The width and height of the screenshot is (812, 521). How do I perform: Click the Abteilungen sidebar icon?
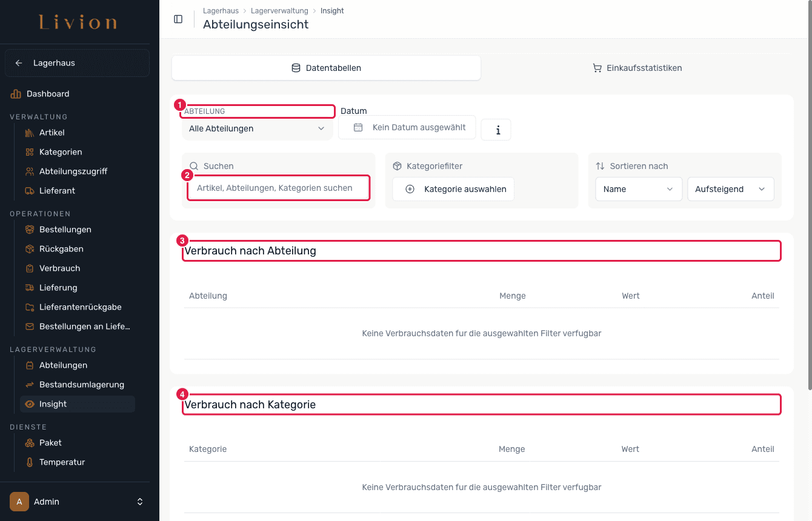pyautogui.click(x=30, y=365)
